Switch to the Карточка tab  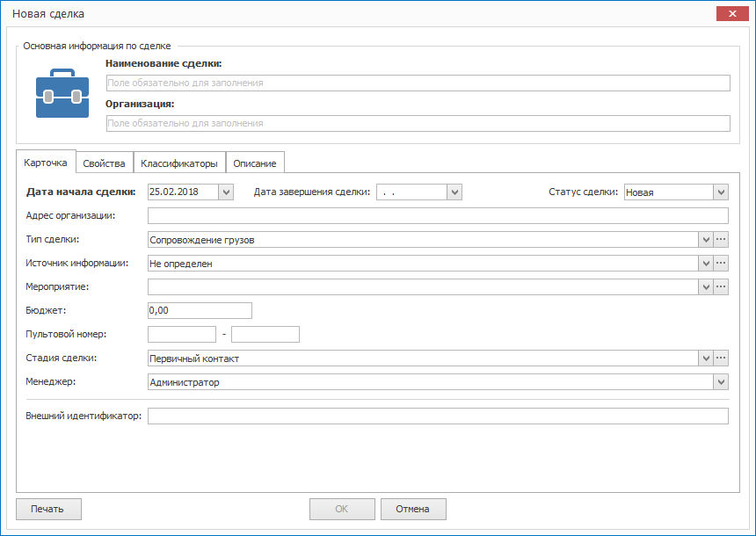point(46,163)
